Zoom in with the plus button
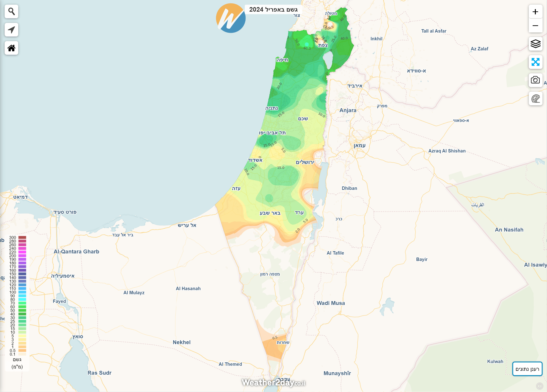This screenshot has width=547, height=392. (535, 12)
